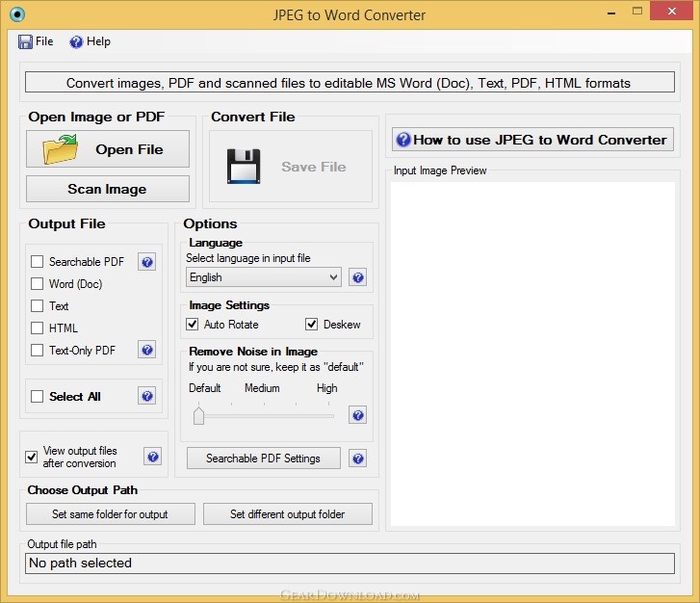700x603 pixels.
Task: Enable the Searchable PDF output checkbox
Action: tap(37, 261)
